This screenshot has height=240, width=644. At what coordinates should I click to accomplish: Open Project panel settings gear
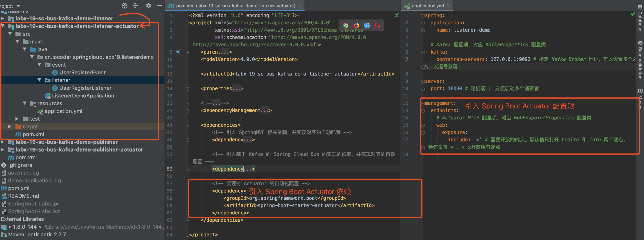click(149, 6)
